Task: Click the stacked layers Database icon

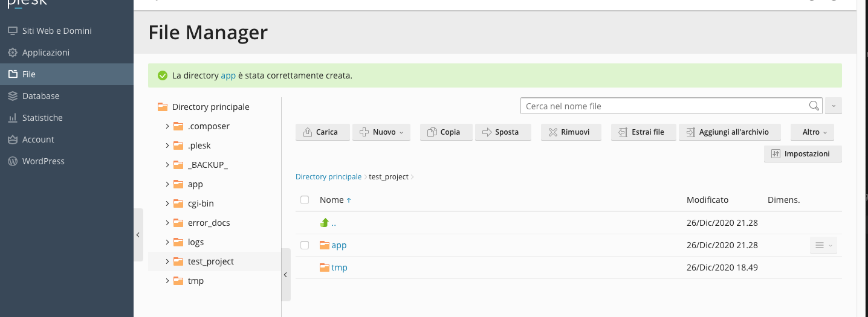Action: click(x=12, y=96)
